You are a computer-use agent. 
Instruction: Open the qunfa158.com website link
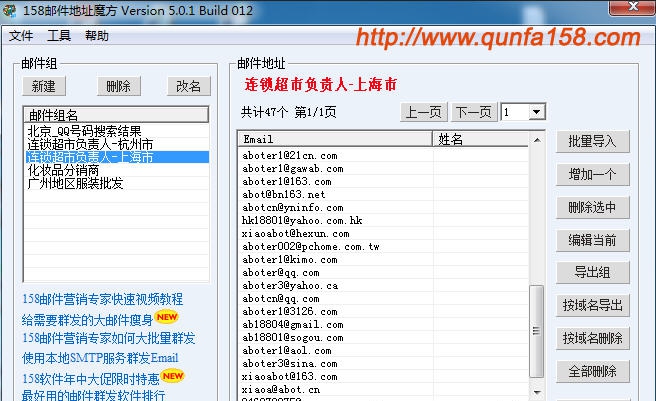pyautogui.click(x=498, y=38)
